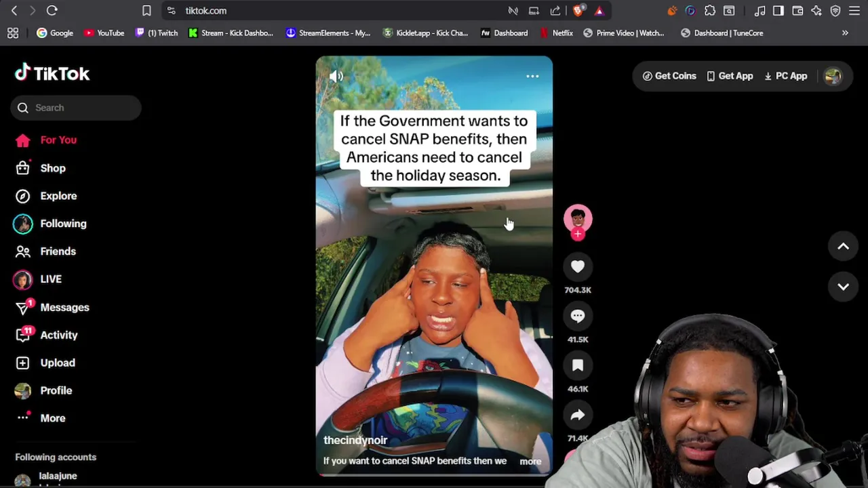Click the PC App download button
Screen dimensions: 868x488
[x=785, y=76]
